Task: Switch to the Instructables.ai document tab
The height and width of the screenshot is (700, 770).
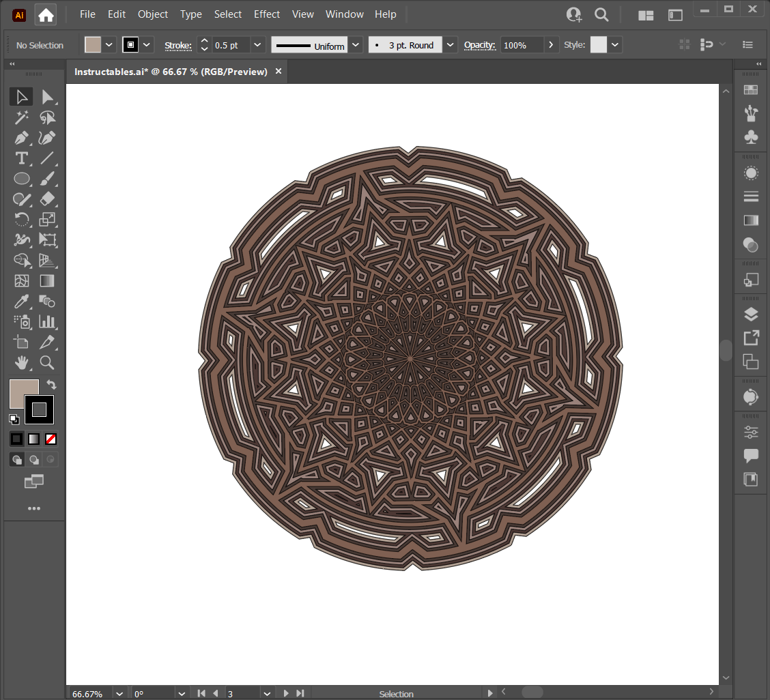Action: point(171,72)
